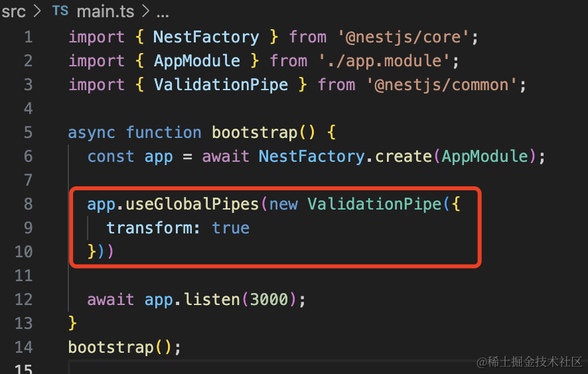Select line number 12 in the gutter

pos(23,300)
